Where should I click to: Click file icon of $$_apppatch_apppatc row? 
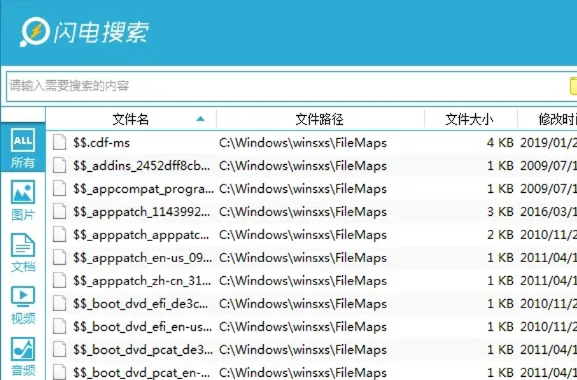coord(59,235)
